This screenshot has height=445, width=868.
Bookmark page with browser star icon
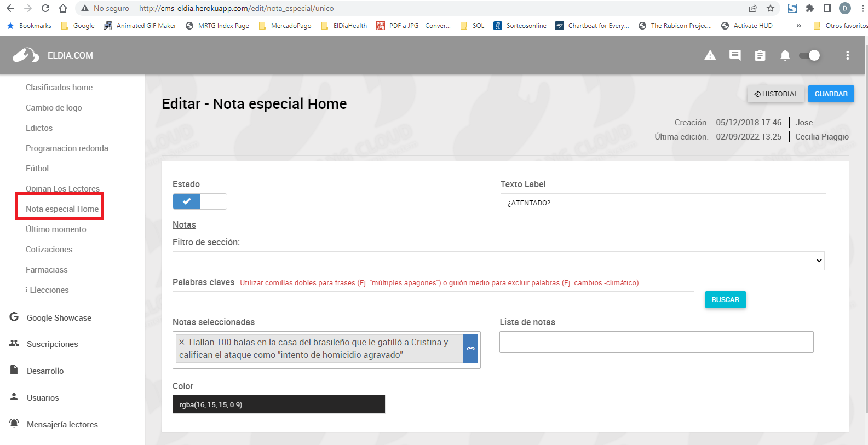pos(771,8)
